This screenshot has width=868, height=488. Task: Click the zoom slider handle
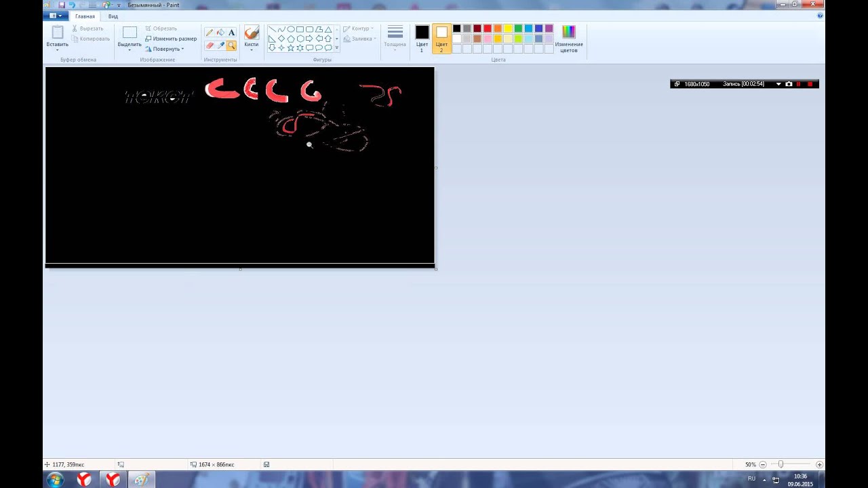[x=781, y=464]
